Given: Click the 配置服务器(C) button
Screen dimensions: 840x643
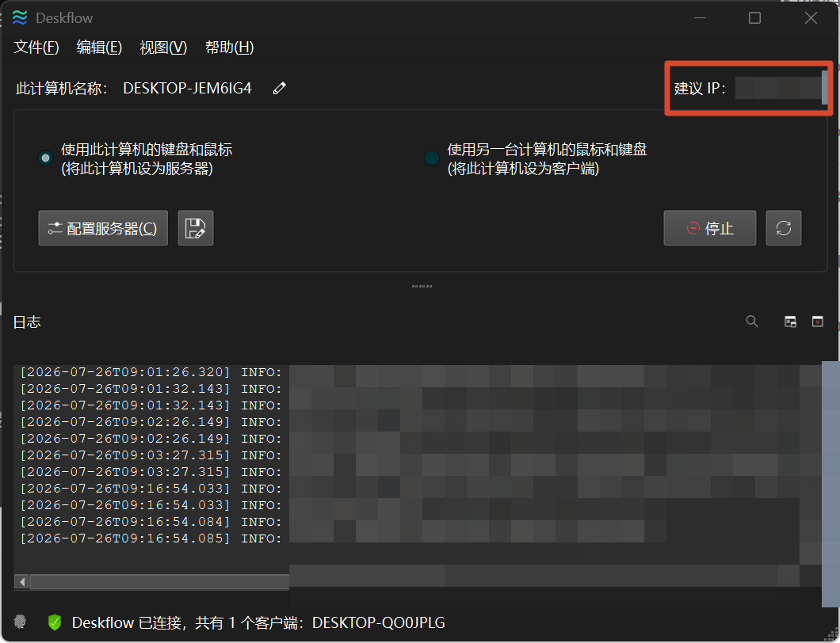Looking at the screenshot, I should tap(103, 228).
